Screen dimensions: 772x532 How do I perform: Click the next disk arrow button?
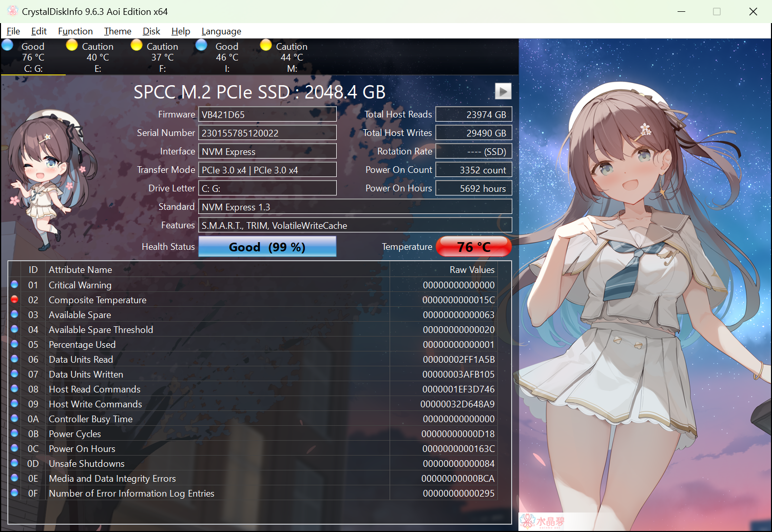(503, 91)
